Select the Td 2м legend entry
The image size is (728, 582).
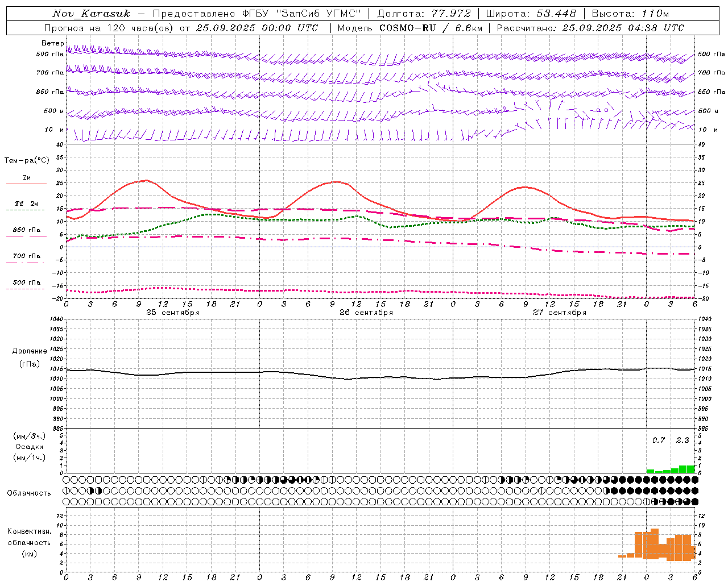click(27, 203)
